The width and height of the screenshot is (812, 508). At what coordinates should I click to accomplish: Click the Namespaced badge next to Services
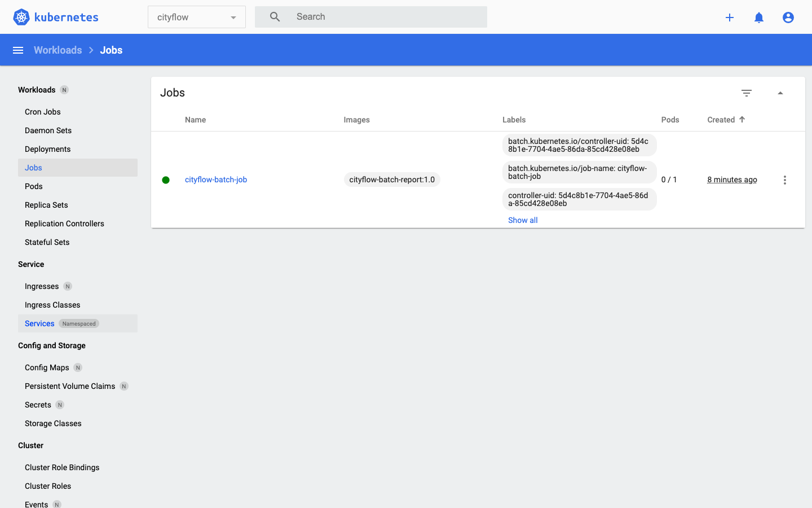pos(79,323)
